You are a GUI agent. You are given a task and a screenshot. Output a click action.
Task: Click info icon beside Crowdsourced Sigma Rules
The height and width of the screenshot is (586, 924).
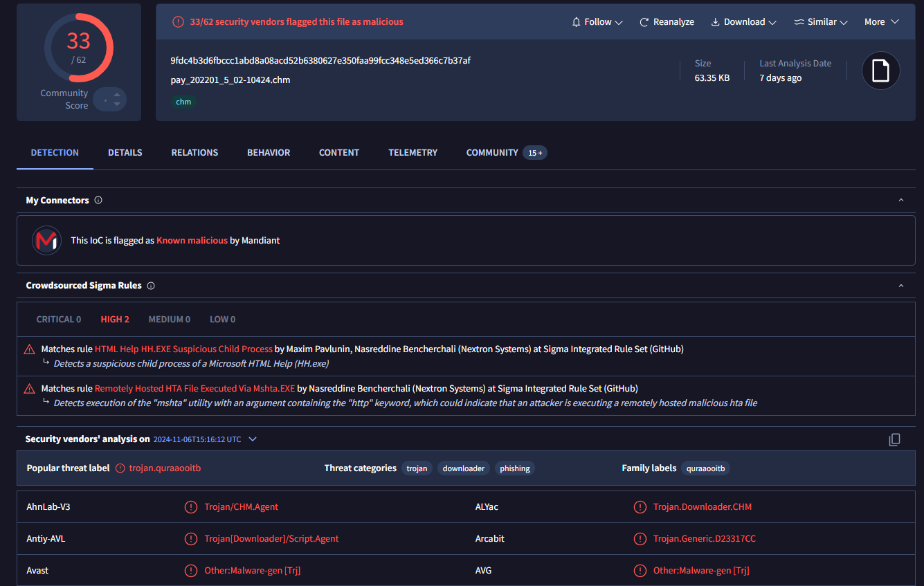click(151, 286)
